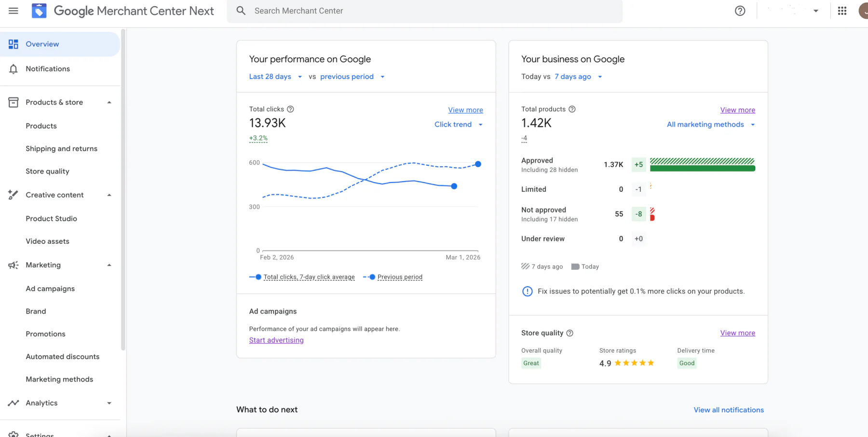Viewport: 868px width, 437px height.
Task: Click the -8 Not approved change badge
Action: (638, 214)
